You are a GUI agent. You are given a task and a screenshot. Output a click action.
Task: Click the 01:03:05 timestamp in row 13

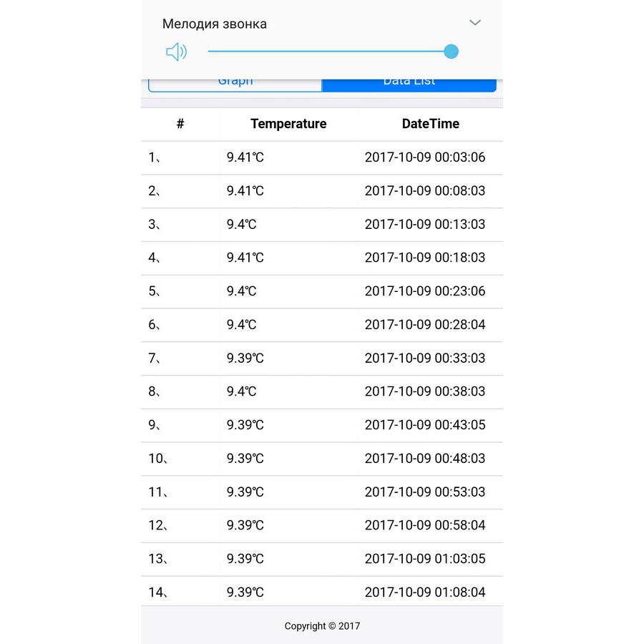tap(424, 559)
